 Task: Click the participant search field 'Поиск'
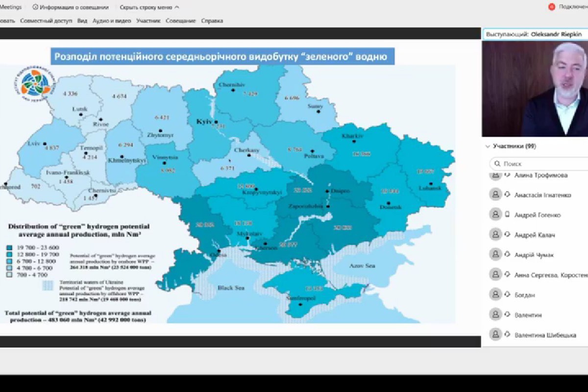[539, 164]
